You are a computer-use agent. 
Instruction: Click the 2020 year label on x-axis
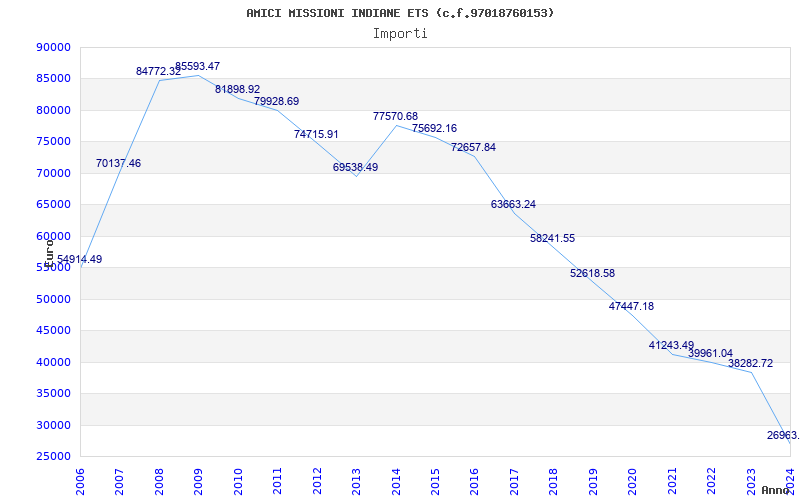tap(632, 479)
